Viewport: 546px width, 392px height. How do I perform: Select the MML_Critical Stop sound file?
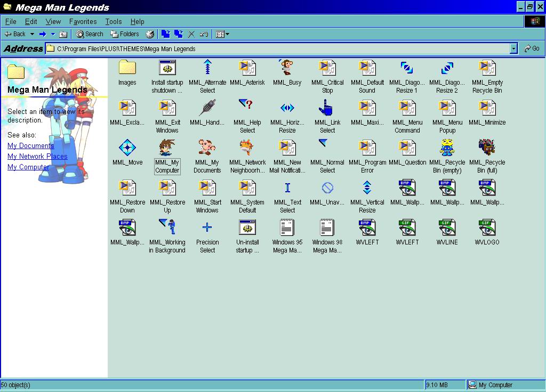pos(327,77)
